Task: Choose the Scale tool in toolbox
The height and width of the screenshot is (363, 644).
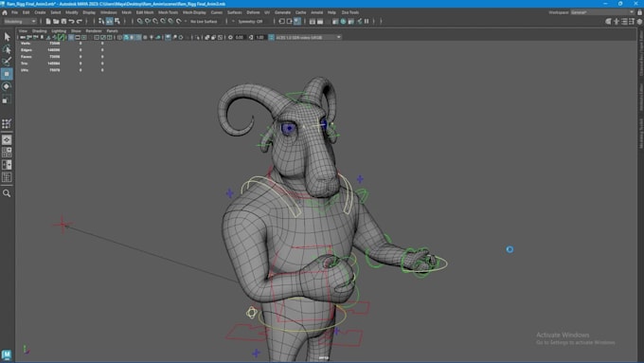Action: 7,100
